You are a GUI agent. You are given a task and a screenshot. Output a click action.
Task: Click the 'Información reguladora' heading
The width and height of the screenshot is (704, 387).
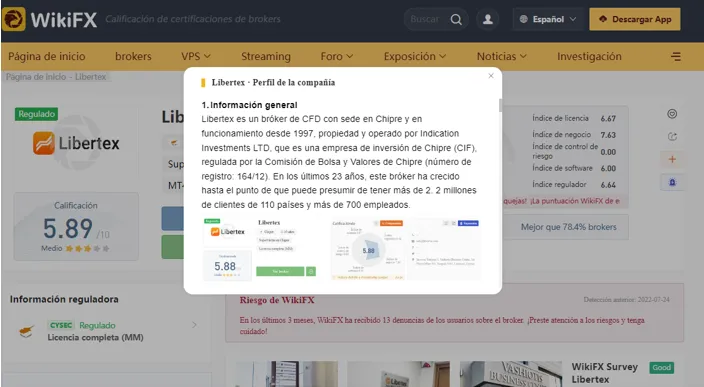point(64,299)
